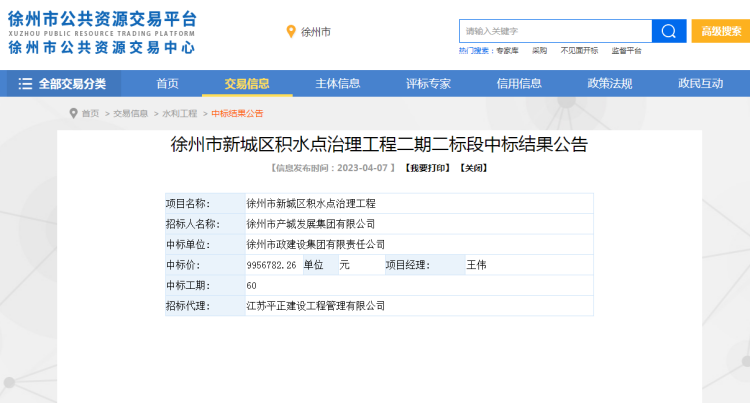Screen dimensions: 750x403
Task: Click tenderer value 徐州市产城发展集团有限公司
Action: [311, 224]
